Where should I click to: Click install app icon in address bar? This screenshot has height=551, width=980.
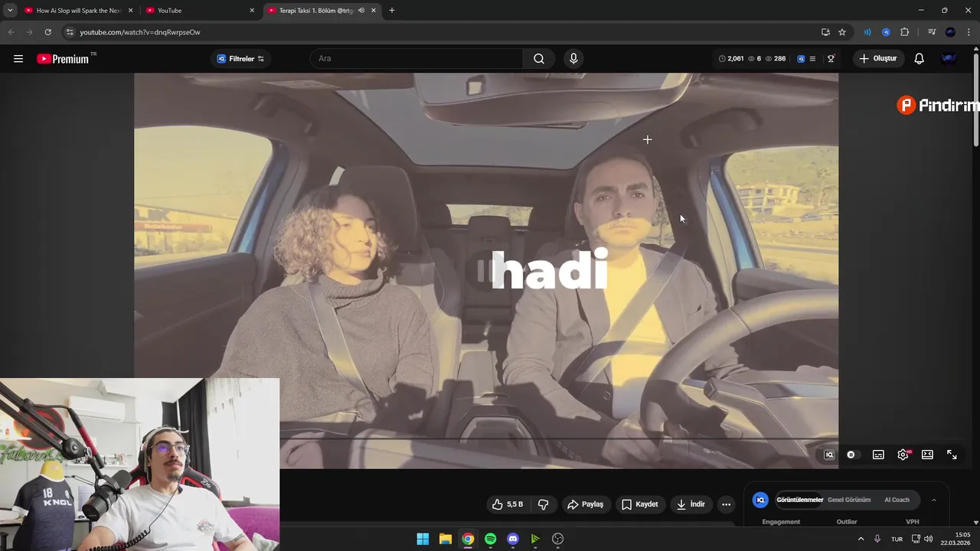[825, 32]
